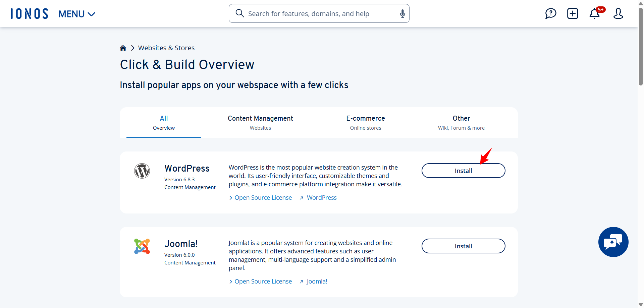Open the AI chat assistant floating button
Viewport: 644px width, 308px height.
click(613, 242)
